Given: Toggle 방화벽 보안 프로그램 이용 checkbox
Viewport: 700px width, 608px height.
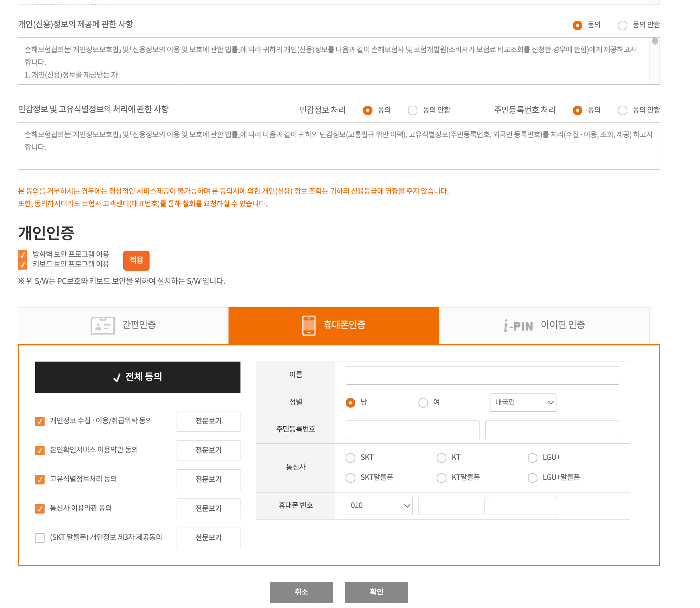Looking at the screenshot, I should point(23,255).
